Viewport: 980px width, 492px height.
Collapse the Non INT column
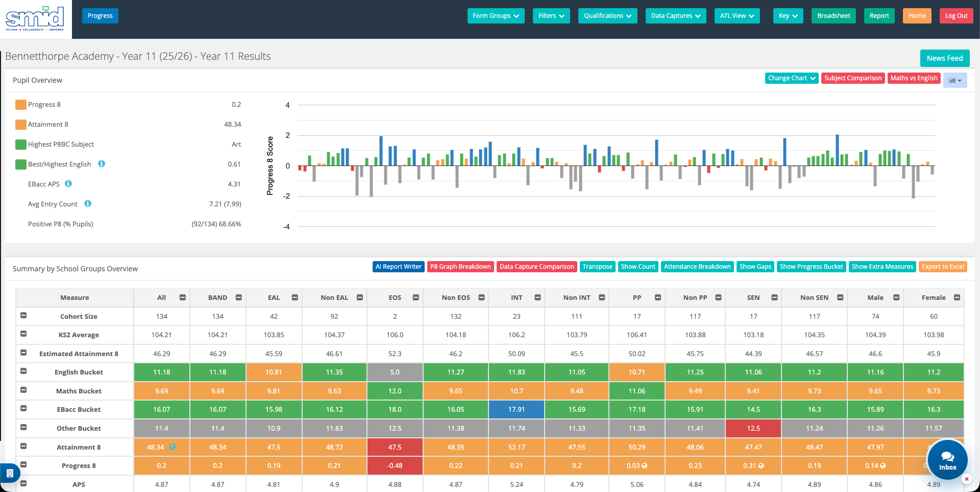pyautogui.click(x=602, y=297)
